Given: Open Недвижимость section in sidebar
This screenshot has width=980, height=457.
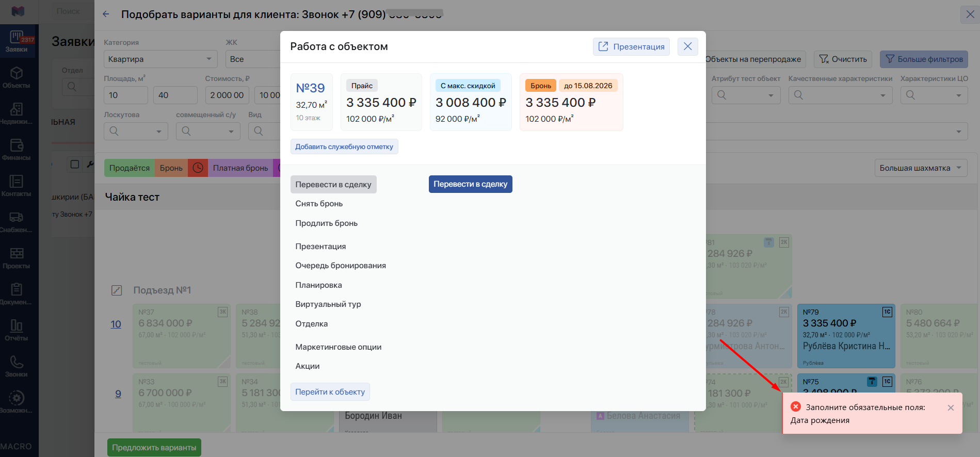Looking at the screenshot, I should [x=17, y=113].
